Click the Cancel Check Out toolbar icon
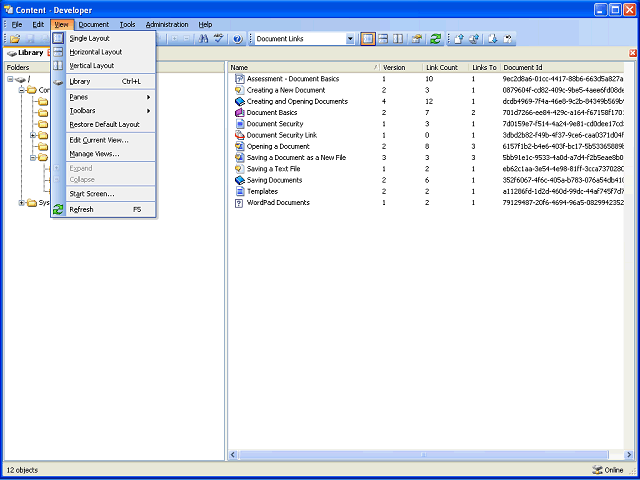Viewport: 640px width, 480px height. coord(507,39)
